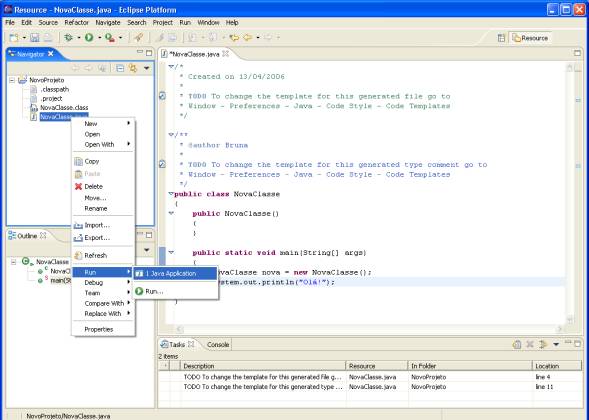Image resolution: width=589 pixels, height=420 pixels.
Task: Close the NovaClasse.java editor tab
Action: coord(225,54)
